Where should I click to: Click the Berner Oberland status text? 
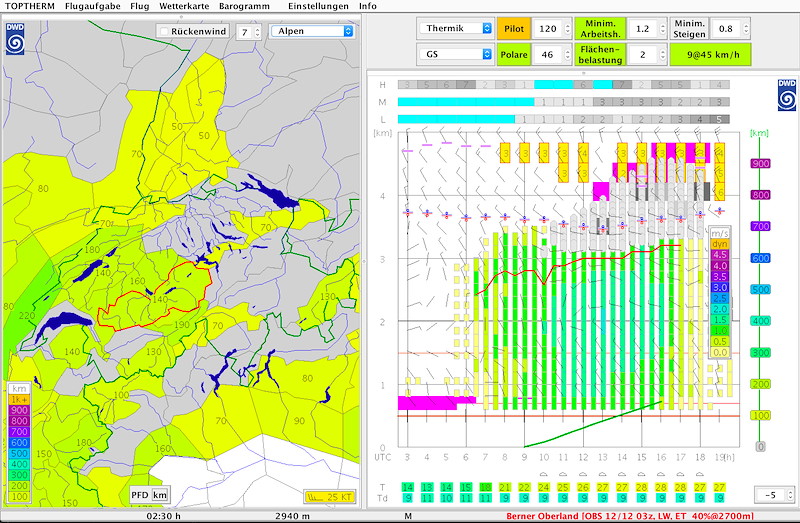coord(630,516)
